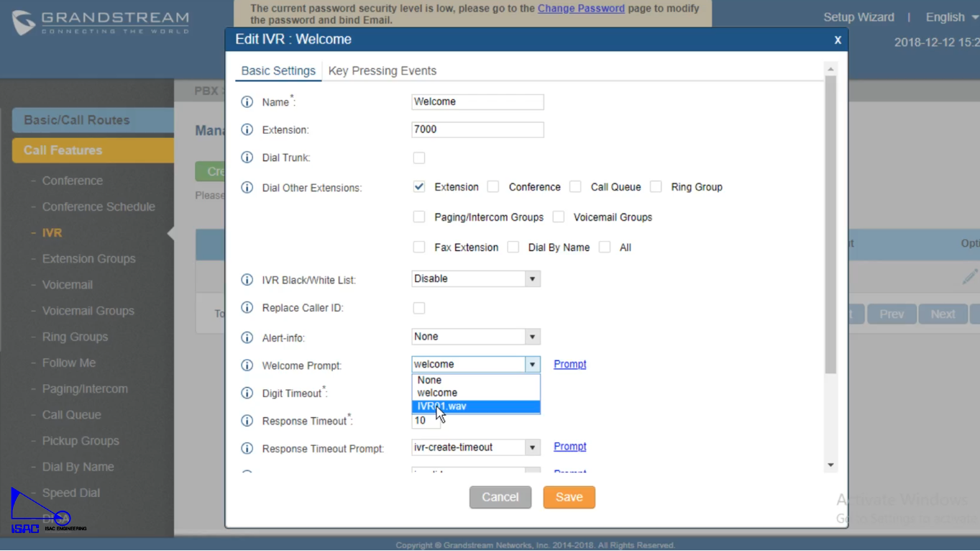Expand the Alert-info dropdown
The image size is (980, 551).
(x=475, y=337)
